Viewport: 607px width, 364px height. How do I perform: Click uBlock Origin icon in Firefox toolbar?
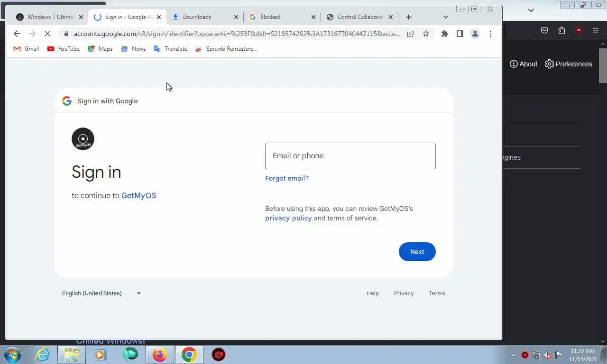click(579, 30)
